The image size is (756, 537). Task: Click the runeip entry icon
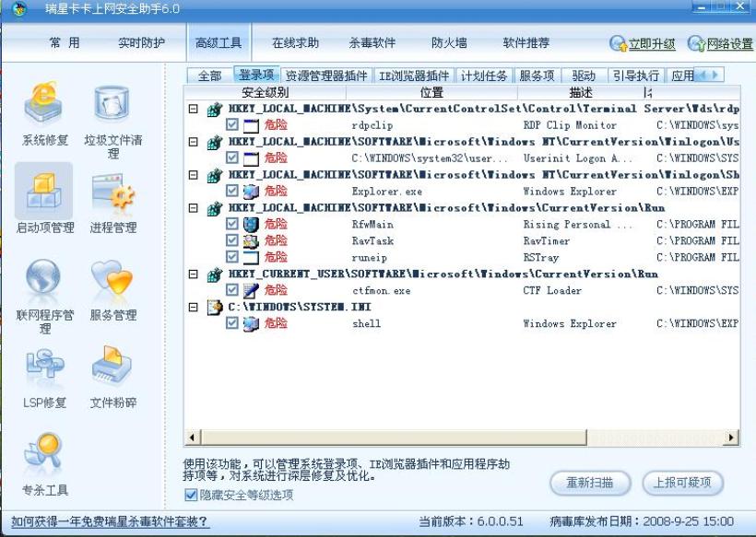[x=251, y=257]
